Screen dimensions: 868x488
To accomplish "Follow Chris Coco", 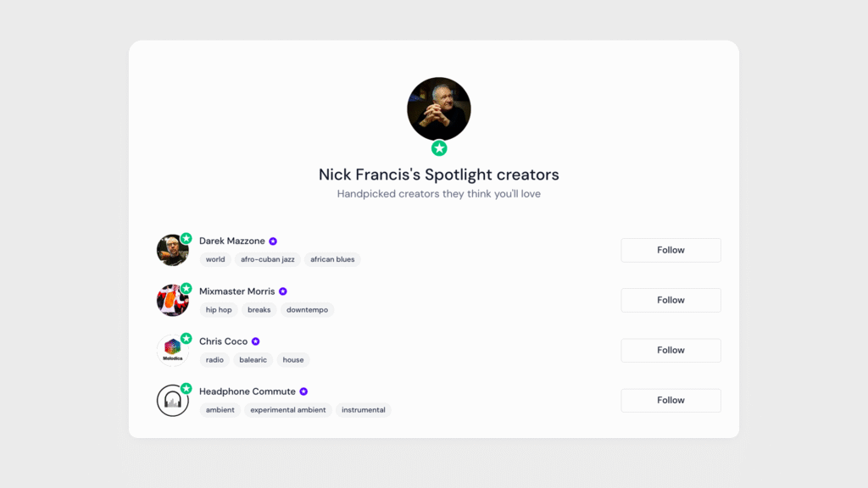I will point(670,350).
